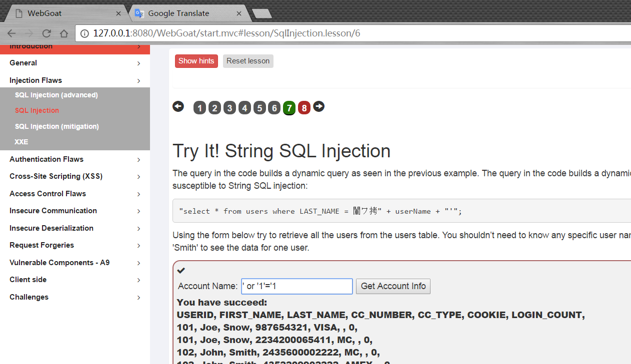Image resolution: width=631 pixels, height=364 pixels.
Task: Click the result column header row
Action: tap(381, 315)
